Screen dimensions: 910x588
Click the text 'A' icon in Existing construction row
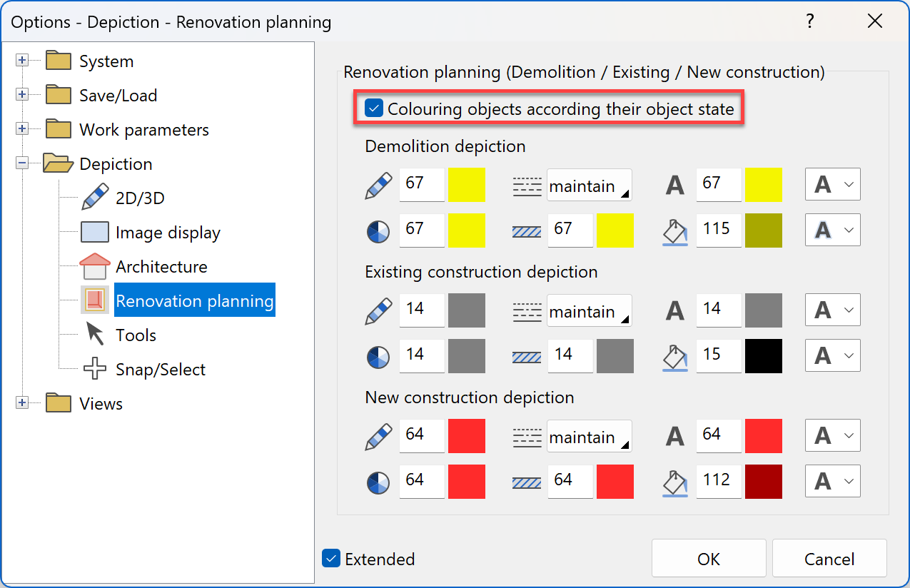click(x=675, y=311)
